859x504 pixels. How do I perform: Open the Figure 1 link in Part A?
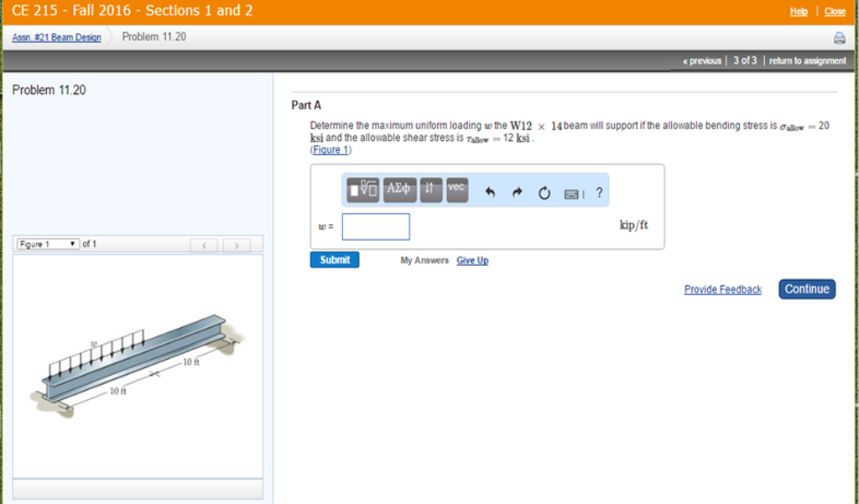[329, 150]
